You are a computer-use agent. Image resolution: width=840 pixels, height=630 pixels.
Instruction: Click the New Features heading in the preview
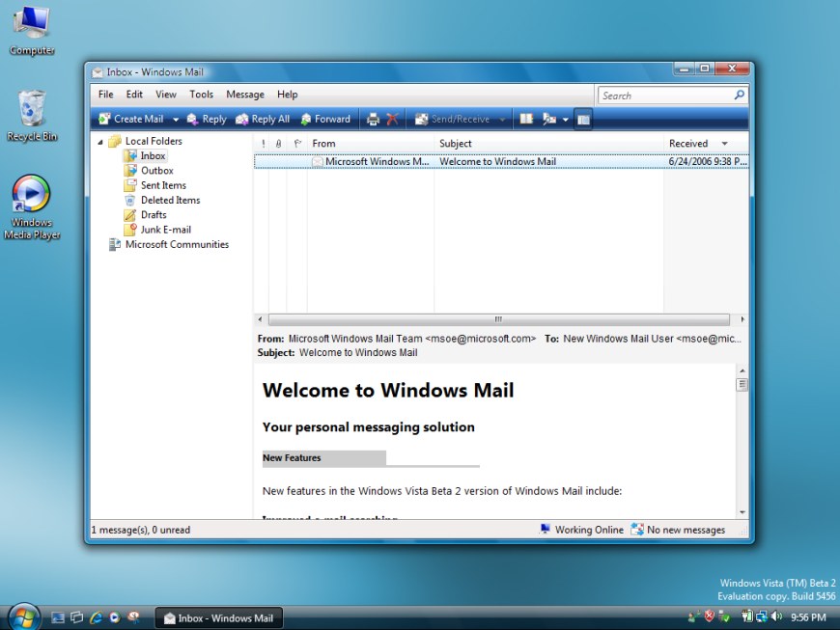click(x=292, y=458)
